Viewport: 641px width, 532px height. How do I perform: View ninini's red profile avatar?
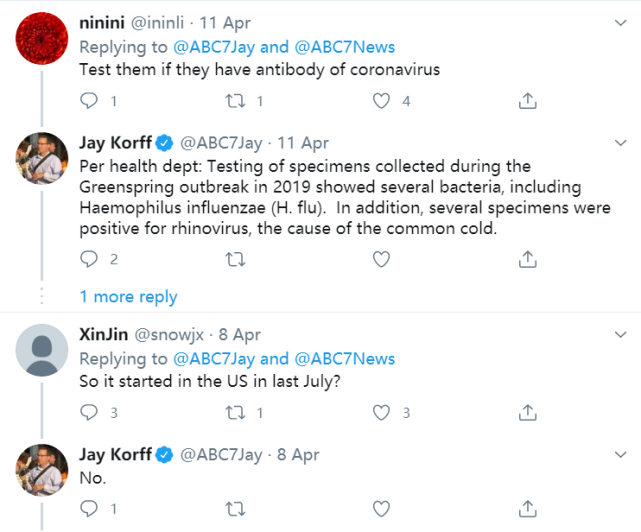click(43, 37)
